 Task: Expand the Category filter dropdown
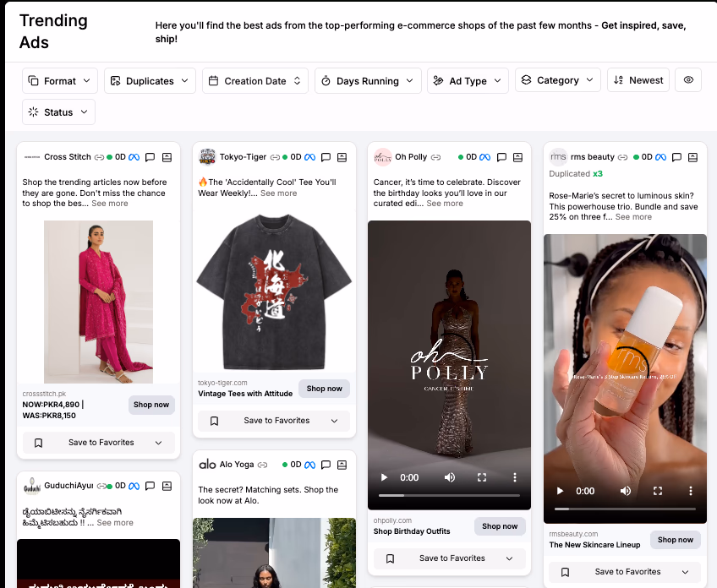[x=557, y=80]
